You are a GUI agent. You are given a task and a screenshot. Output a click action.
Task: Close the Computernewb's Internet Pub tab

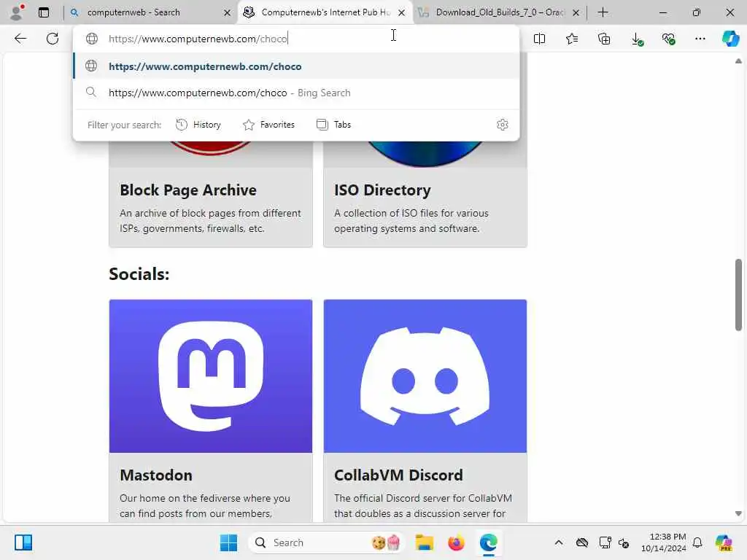coord(402,13)
